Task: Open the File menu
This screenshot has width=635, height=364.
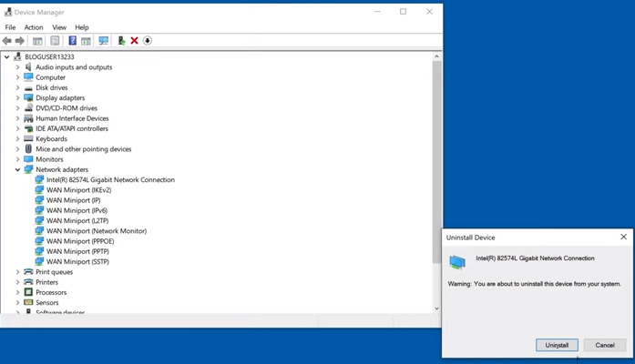Action: [x=10, y=27]
